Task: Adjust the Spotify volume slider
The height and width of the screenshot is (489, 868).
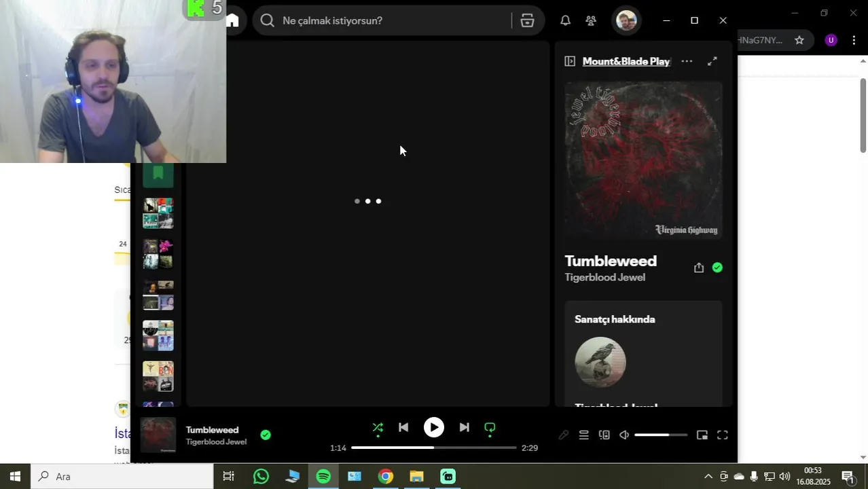Action: point(661,435)
